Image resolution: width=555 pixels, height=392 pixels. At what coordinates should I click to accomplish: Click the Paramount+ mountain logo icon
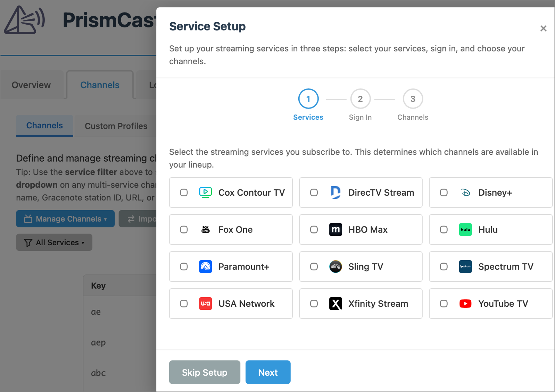tap(205, 266)
